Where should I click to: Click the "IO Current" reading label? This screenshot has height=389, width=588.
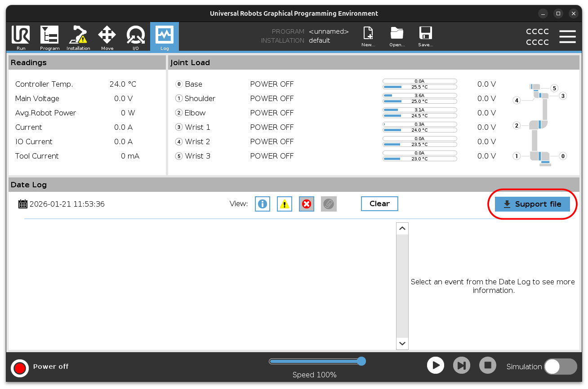coord(34,141)
